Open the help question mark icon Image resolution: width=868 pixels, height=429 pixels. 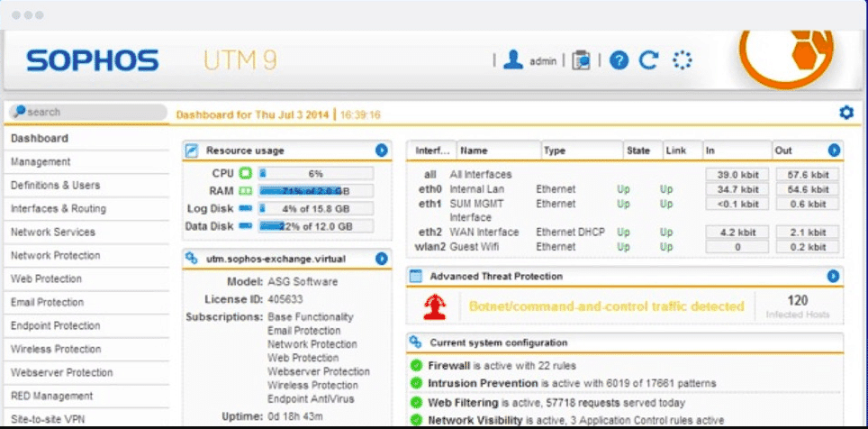pos(619,59)
